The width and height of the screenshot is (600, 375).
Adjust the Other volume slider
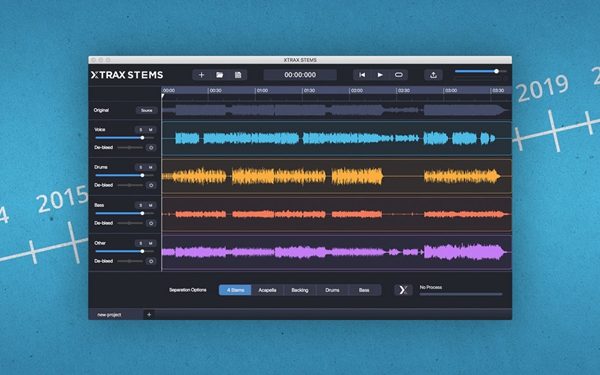pyautogui.click(x=125, y=251)
